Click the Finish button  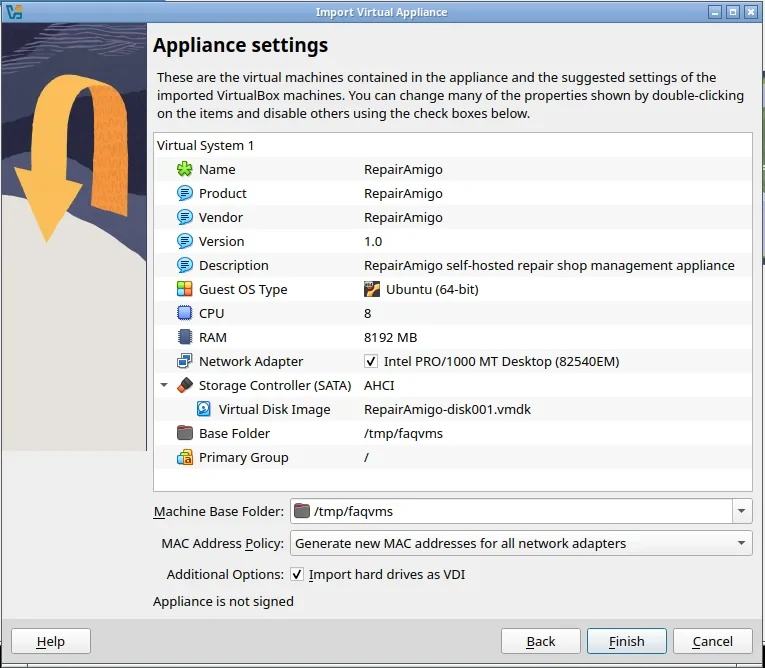[626, 641]
